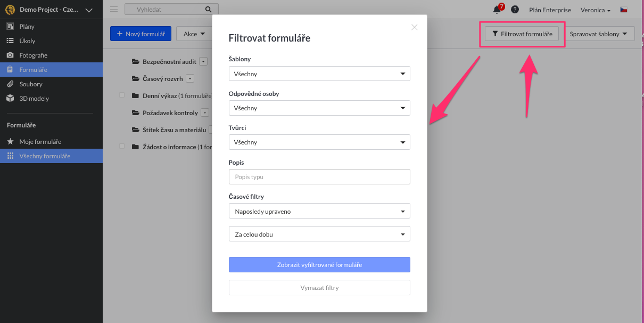
Task: Open the notifications bell icon
Action: tap(497, 10)
